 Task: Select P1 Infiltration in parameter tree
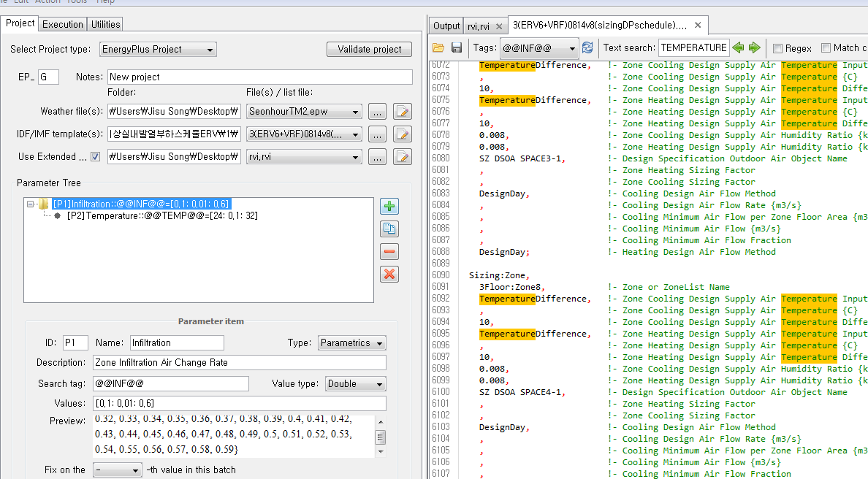(x=140, y=204)
